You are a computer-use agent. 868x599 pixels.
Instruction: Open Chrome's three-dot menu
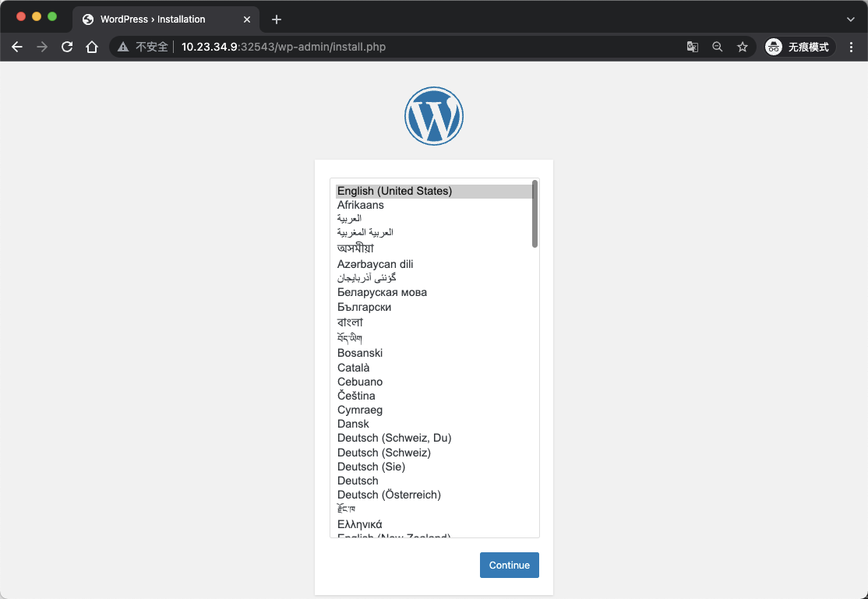(x=851, y=47)
